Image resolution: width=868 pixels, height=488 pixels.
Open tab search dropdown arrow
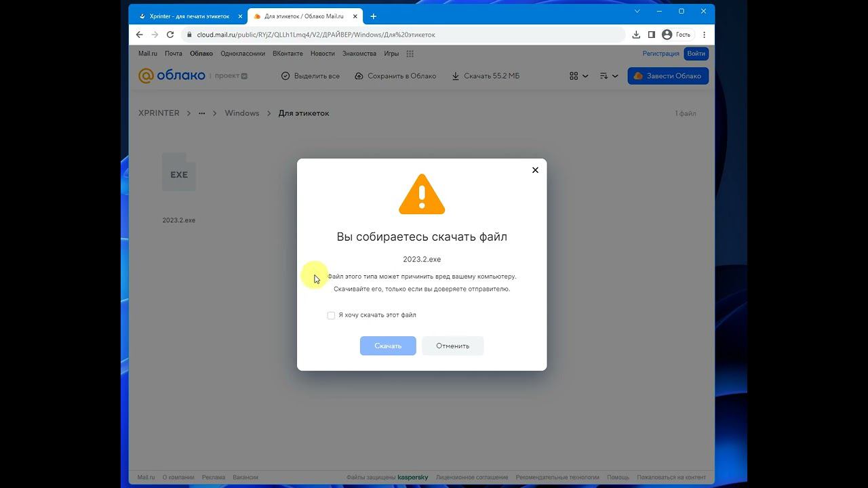pos(637,12)
